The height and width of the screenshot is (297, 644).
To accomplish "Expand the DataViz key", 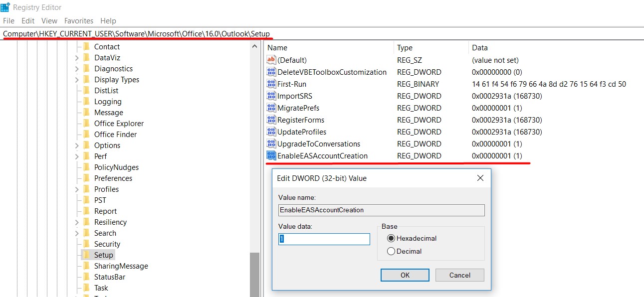I will tap(77, 58).
